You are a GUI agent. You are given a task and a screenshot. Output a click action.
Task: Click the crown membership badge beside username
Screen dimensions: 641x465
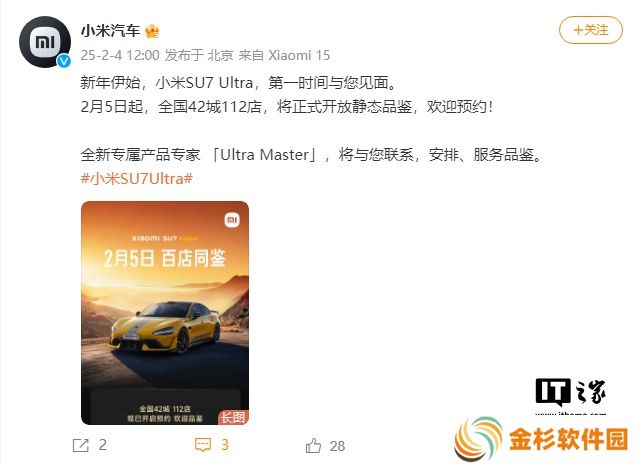pyautogui.click(x=152, y=31)
